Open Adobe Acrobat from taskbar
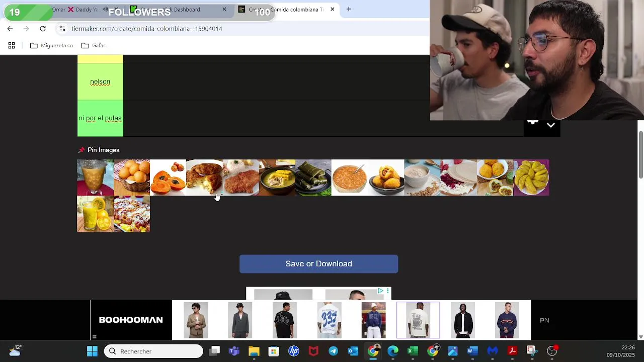644x362 pixels. click(512, 351)
